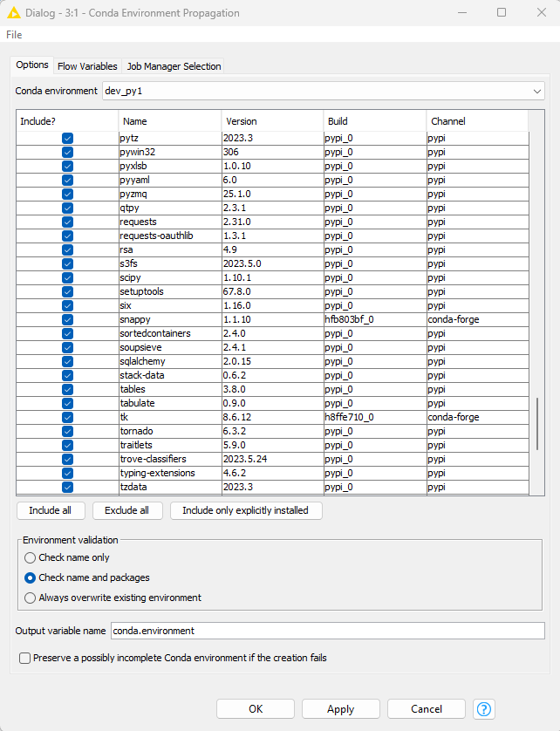Uncheck the tzdata include checkbox
The image size is (560, 731).
pos(67,487)
